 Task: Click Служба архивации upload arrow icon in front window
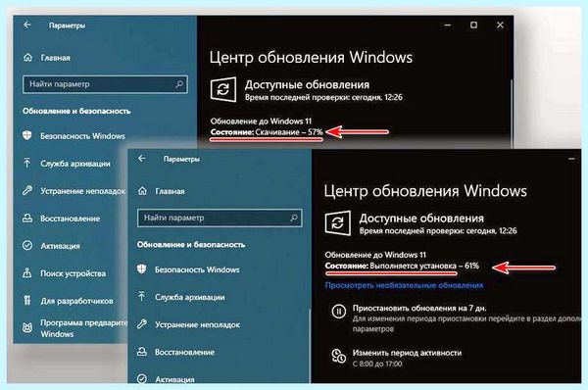click(x=141, y=297)
